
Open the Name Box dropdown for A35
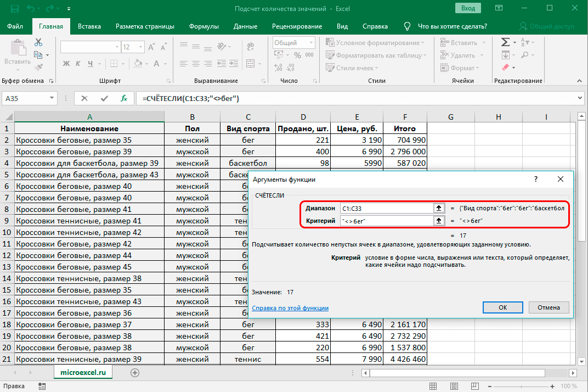click(x=52, y=98)
